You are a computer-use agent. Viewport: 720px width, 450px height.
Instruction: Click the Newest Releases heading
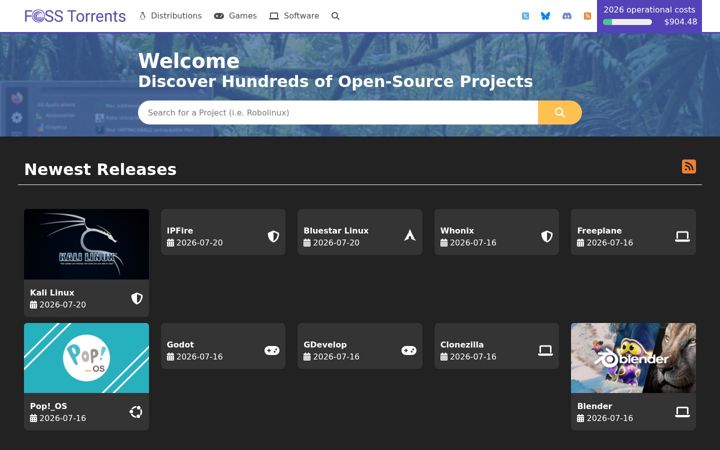[x=100, y=169]
